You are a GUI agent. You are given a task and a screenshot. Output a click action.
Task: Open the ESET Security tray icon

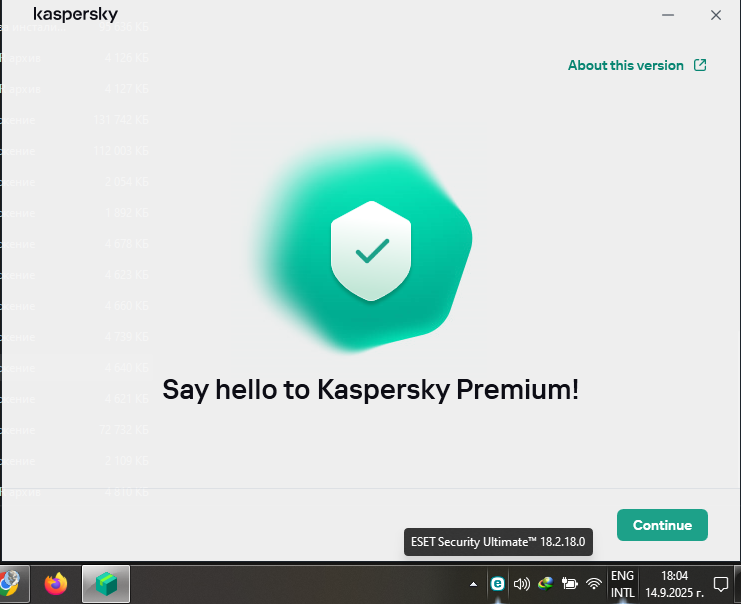497,584
